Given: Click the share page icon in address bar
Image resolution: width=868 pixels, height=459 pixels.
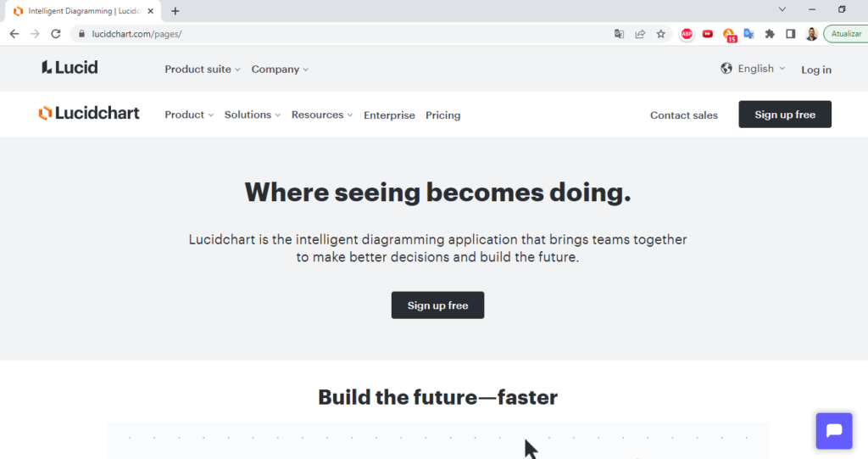Looking at the screenshot, I should [640, 34].
